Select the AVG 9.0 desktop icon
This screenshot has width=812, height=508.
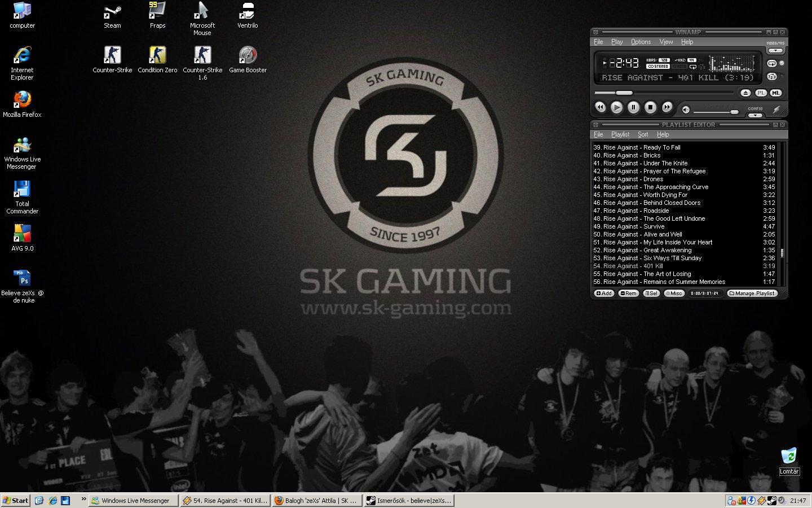22,238
